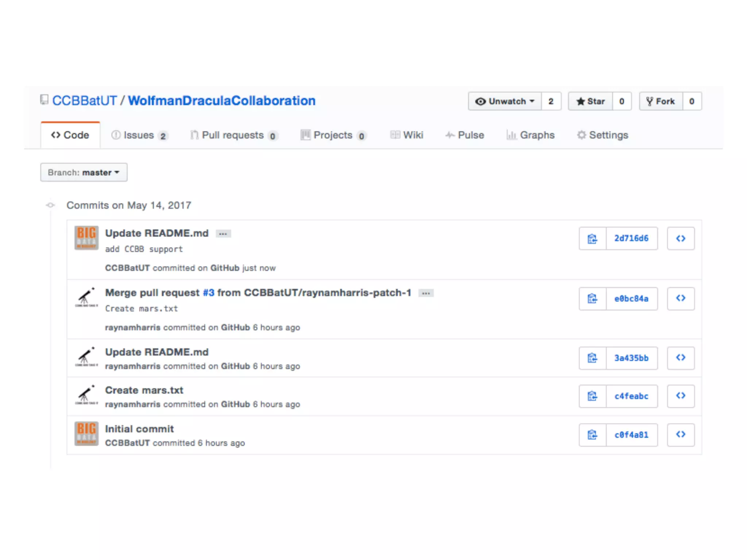Click the BIG avatar on top commit
The image size is (747, 560).
pyautogui.click(x=86, y=238)
